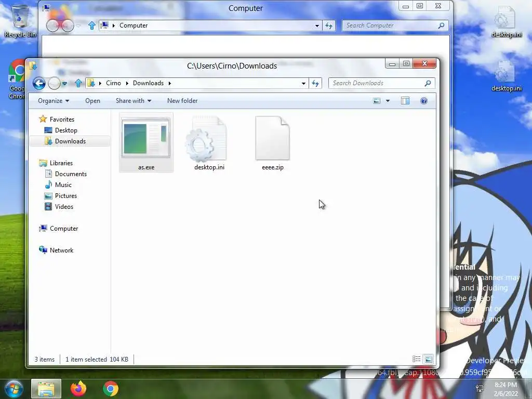Click the Computer breadcrumb in back window
Screen dimensions: 532x399
pyautogui.click(x=134, y=25)
